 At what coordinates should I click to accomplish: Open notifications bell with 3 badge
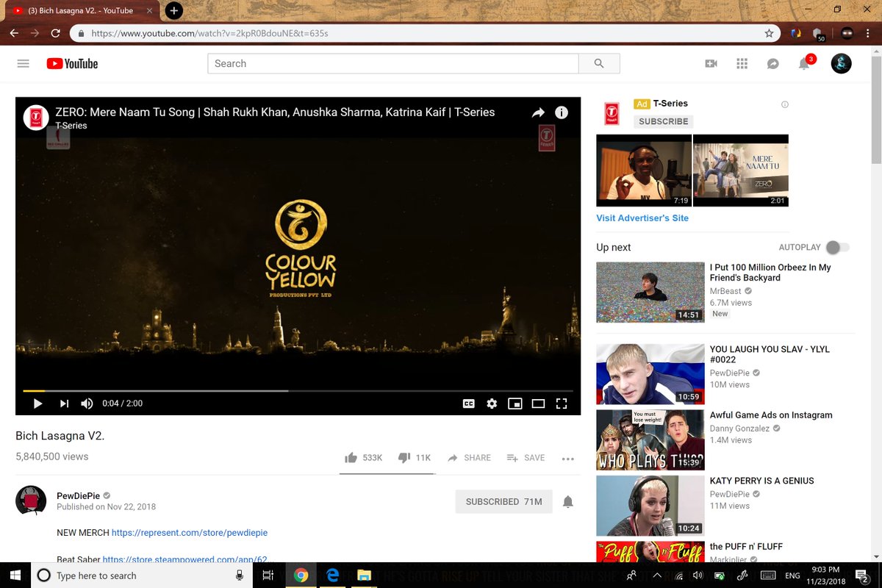806,62
